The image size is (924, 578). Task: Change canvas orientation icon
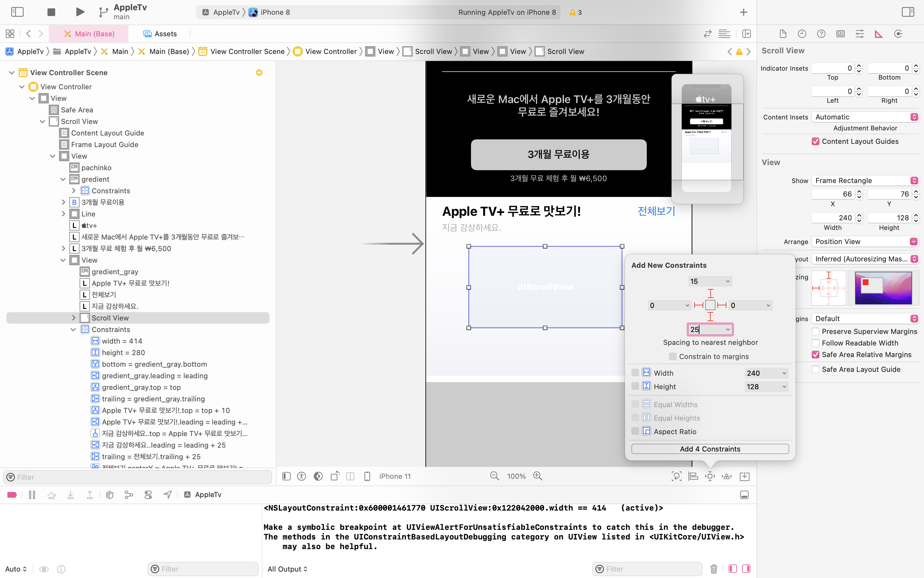coord(335,476)
